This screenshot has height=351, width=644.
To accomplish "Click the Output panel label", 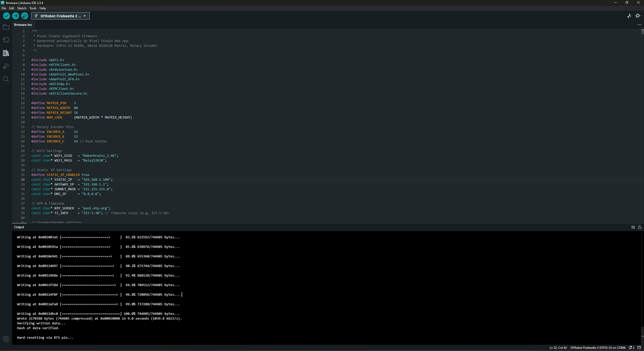I will coord(19,227).
